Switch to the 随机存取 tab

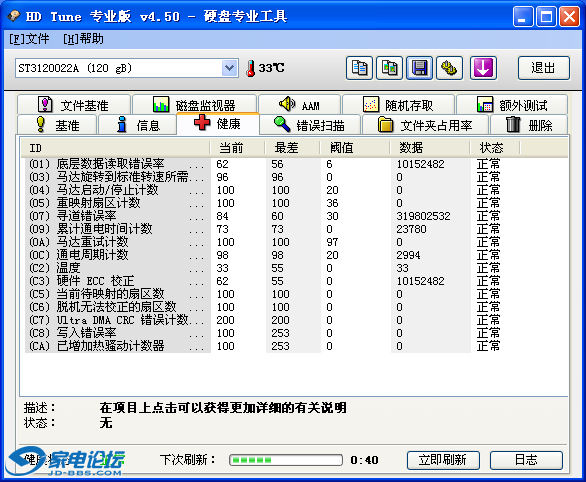(398, 105)
